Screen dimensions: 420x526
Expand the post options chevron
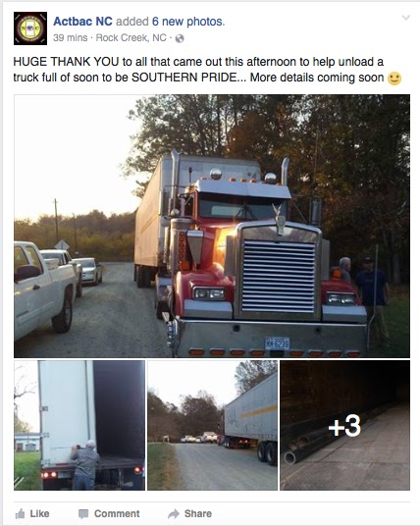pos(406,18)
